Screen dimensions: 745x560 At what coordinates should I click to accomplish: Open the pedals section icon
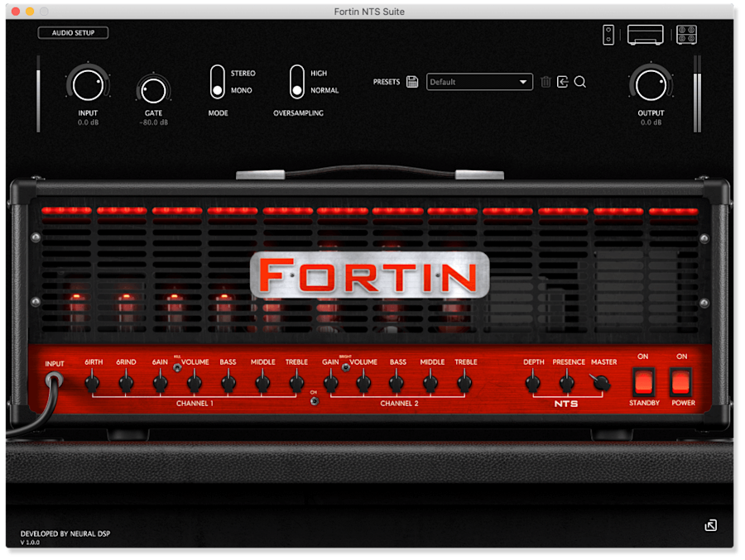coord(608,35)
